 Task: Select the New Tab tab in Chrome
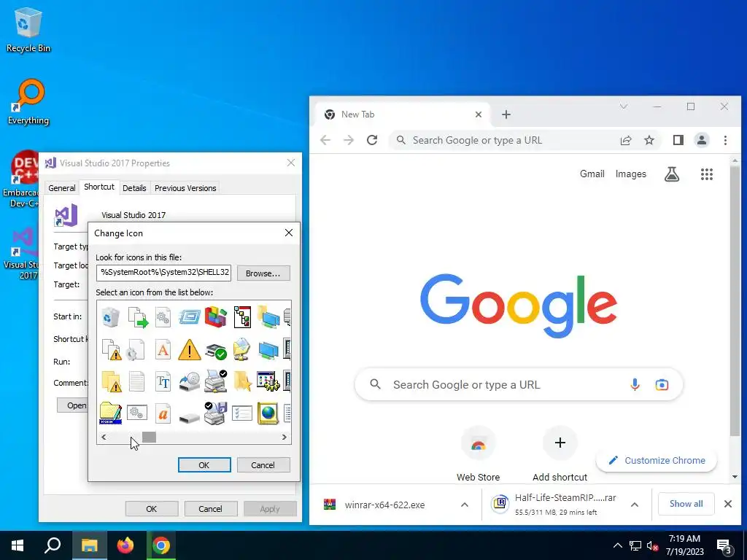pos(403,114)
